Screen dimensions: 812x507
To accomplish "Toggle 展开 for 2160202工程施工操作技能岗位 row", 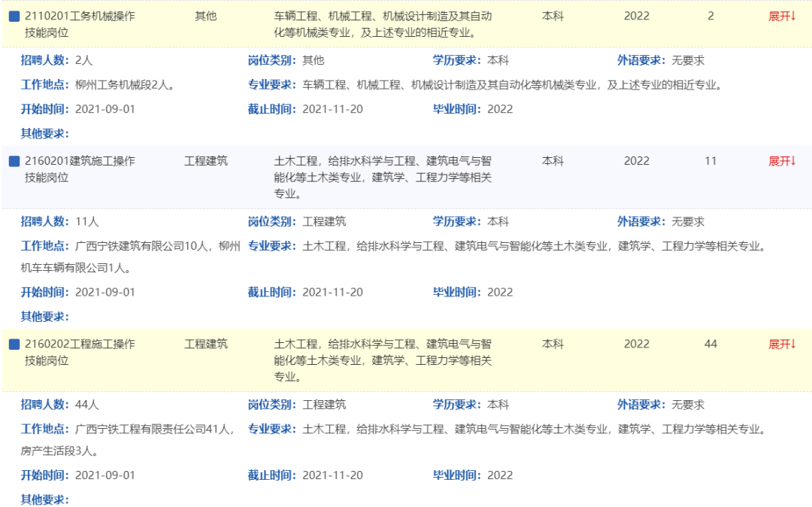I will click(x=781, y=344).
